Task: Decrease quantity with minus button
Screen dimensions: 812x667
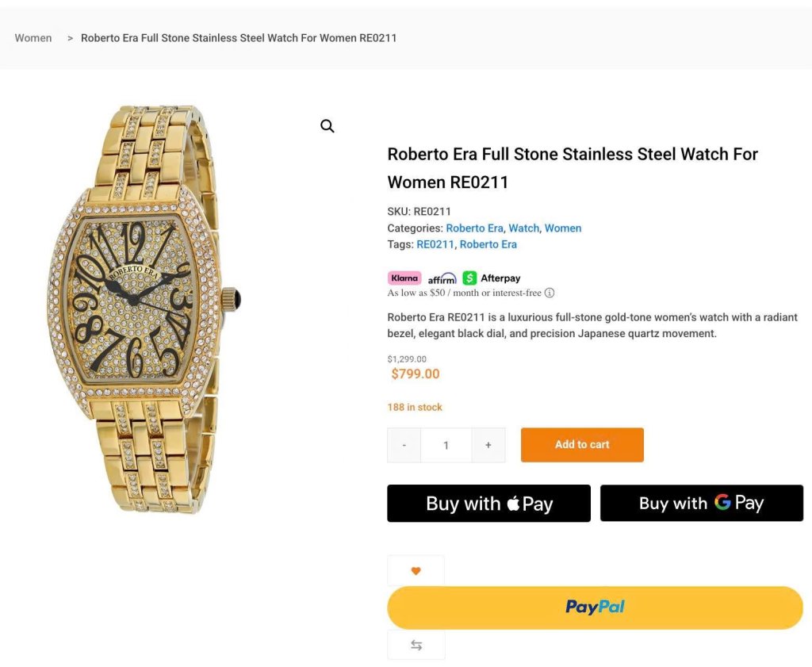Action: click(x=404, y=445)
